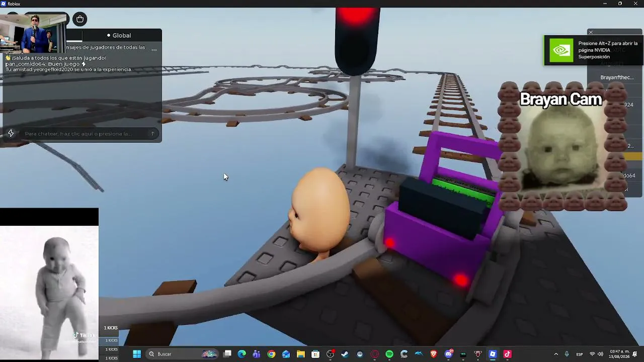Click the lightning icon beside chat input
The width and height of the screenshot is (644, 362).
[11, 133]
